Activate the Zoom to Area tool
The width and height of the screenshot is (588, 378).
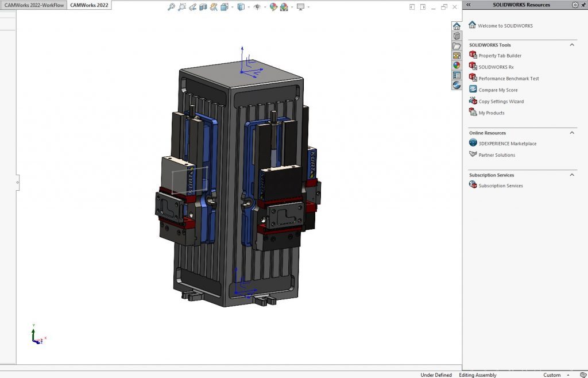(x=183, y=7)
